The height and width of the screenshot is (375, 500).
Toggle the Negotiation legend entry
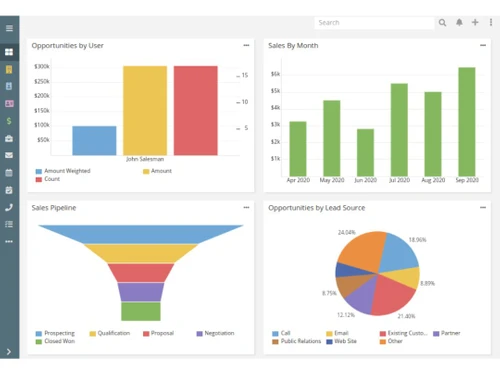point(216,333)
